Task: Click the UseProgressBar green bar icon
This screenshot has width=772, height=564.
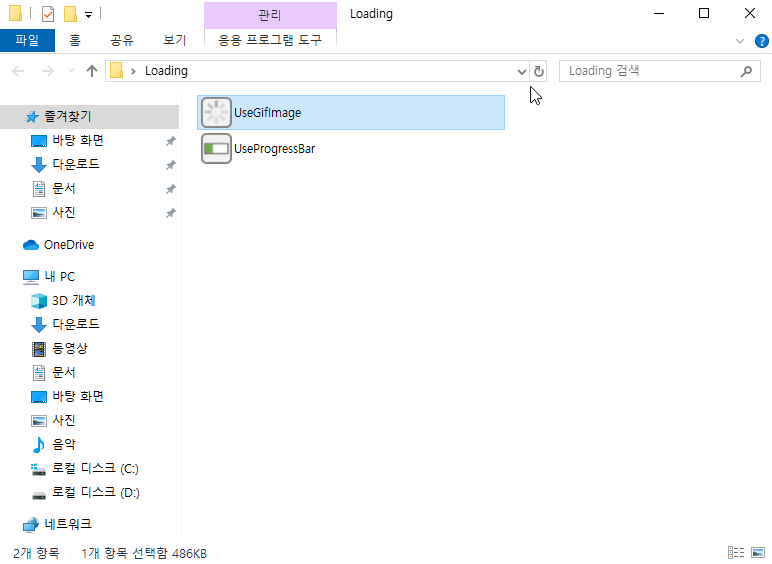Action: tap(216, 149)
